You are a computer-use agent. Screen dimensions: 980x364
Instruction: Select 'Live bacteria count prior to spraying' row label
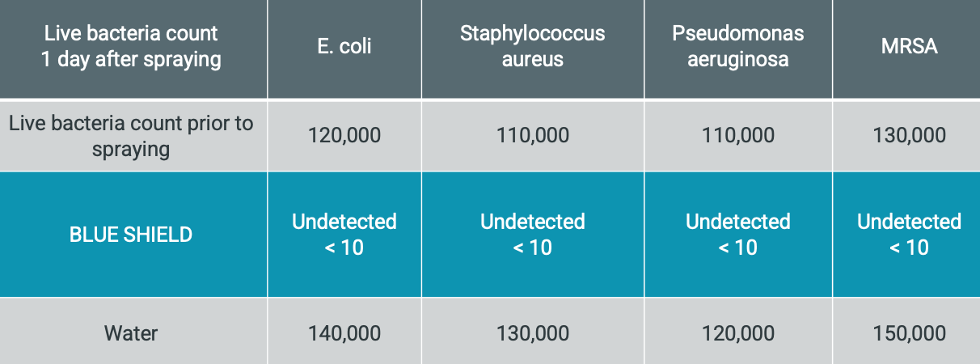tap(131, 136)
